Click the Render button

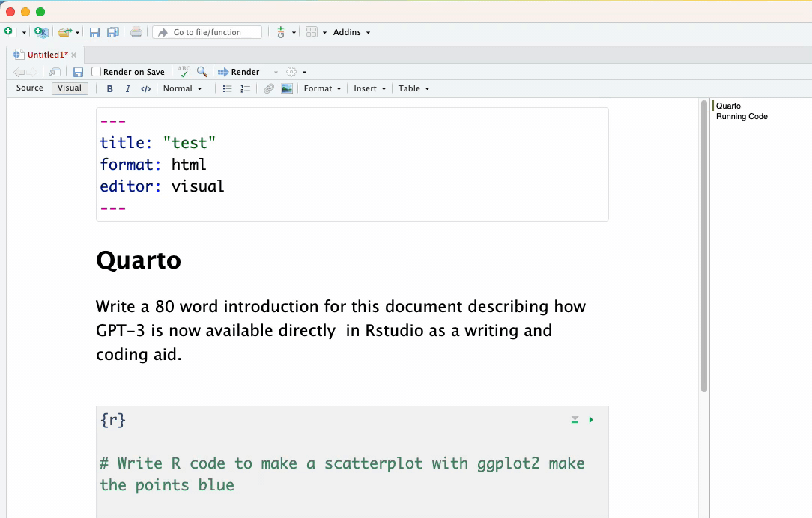[239, 72]
